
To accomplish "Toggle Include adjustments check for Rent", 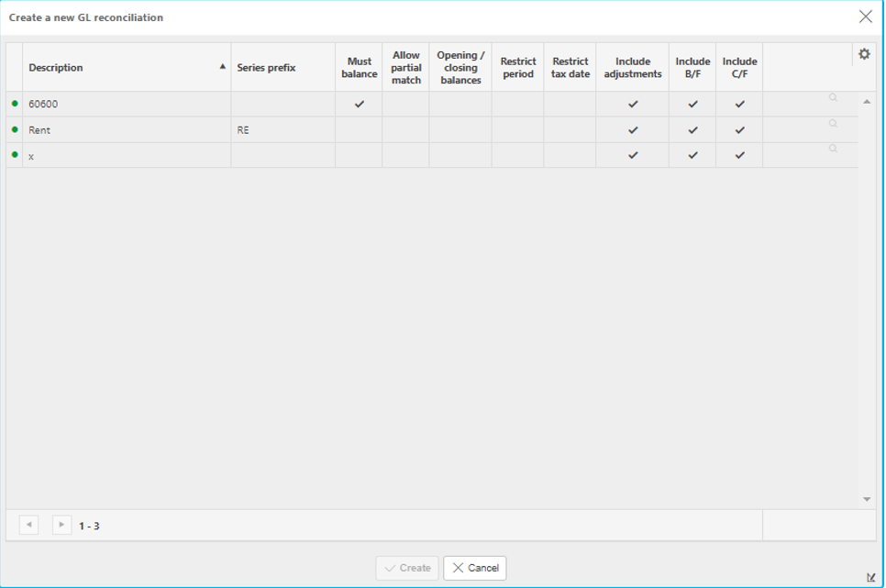I will pos(633,130).
